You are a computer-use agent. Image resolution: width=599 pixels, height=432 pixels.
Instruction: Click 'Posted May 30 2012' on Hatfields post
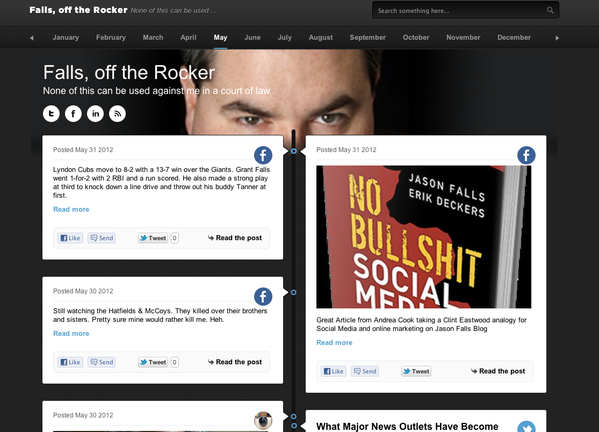pyautogui.click(x=83, y=291)
